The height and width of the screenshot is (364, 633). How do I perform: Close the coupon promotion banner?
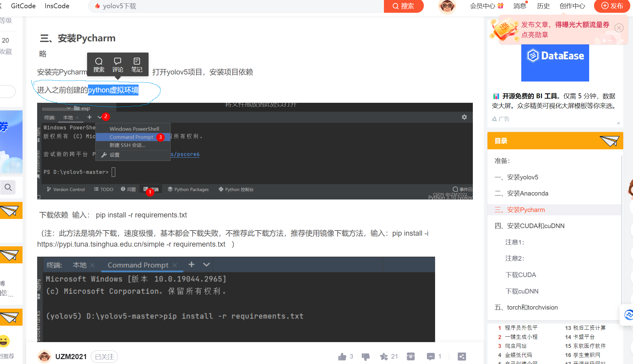(619, 28)
